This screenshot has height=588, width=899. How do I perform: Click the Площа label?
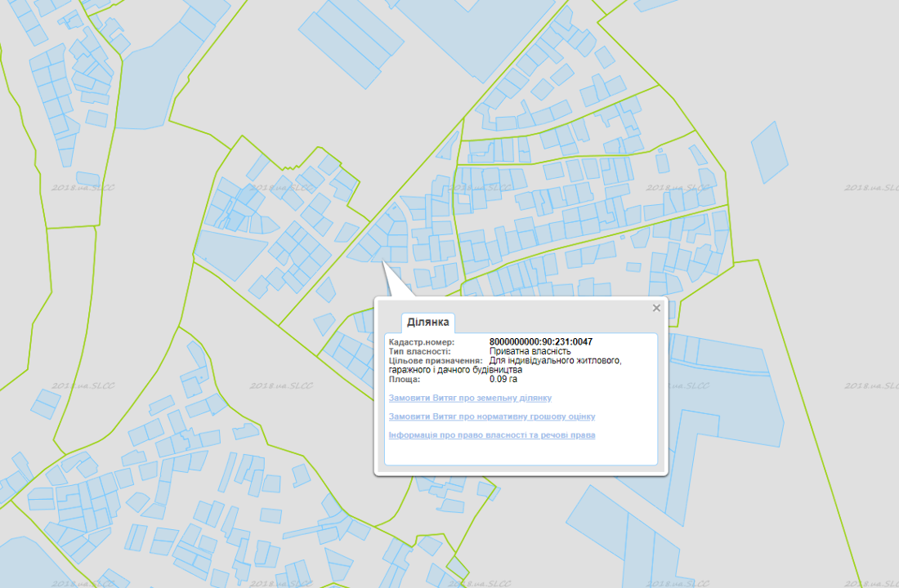(405, 379)
